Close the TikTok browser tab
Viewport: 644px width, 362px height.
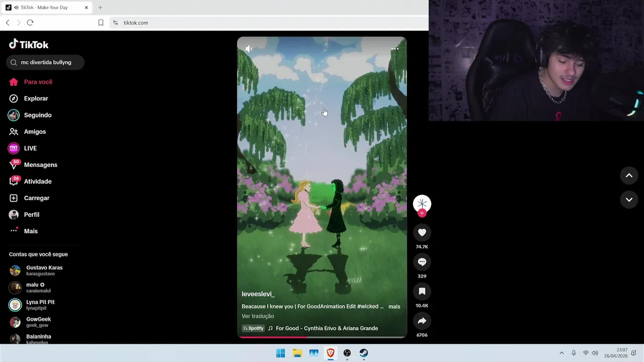[x=86, y=8]
